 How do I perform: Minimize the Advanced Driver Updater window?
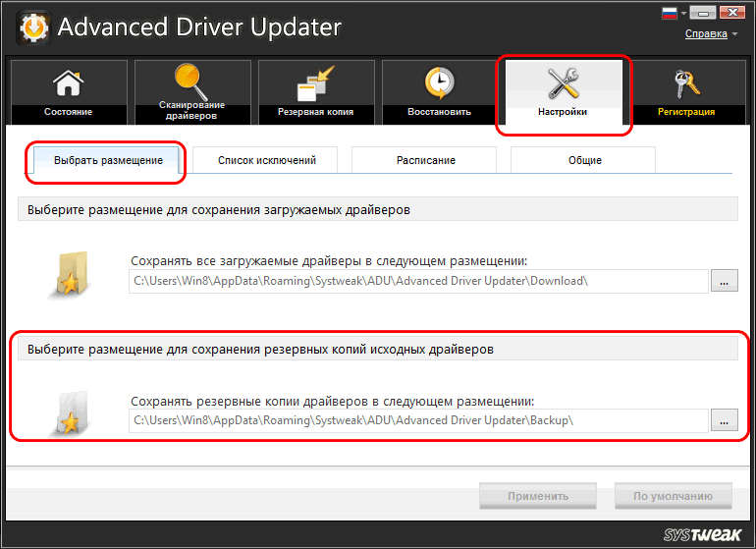pos(703,13)
